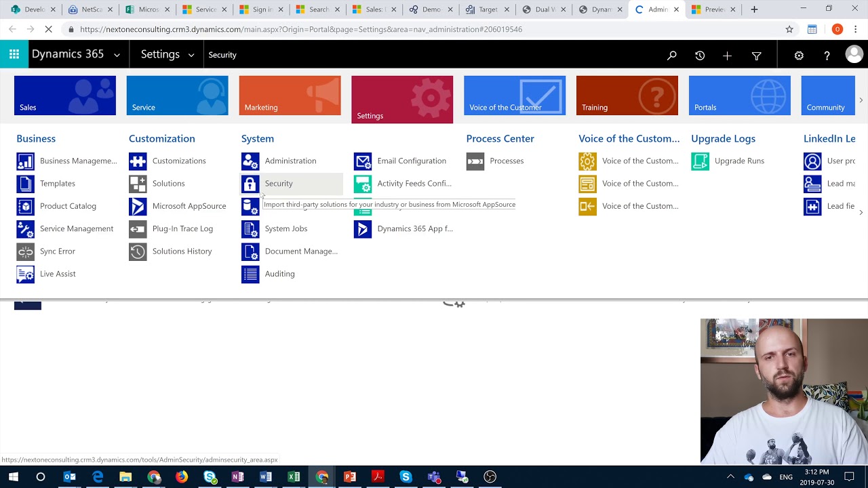This screenshot has height=488, width=868.
Task: Click the Sync Error icon
Action: coord(25,251)
